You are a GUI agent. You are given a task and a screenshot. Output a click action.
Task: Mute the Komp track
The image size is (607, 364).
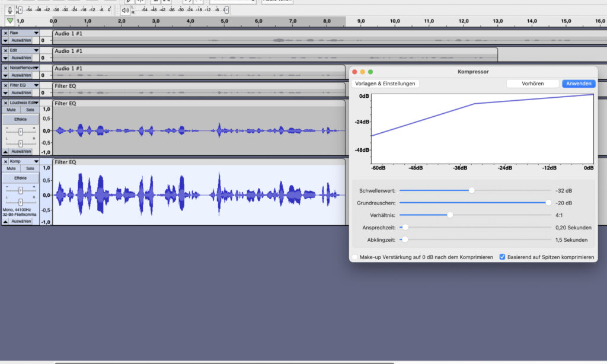(x=11, y=168)
